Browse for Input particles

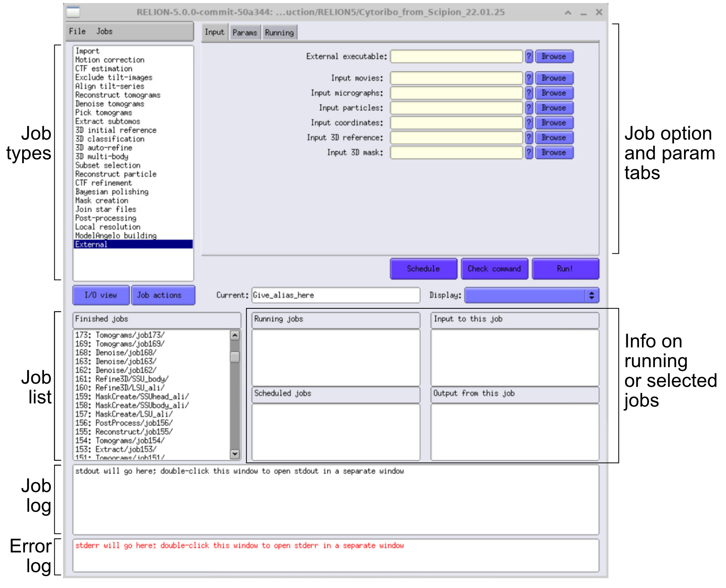[x=554, y=108]
